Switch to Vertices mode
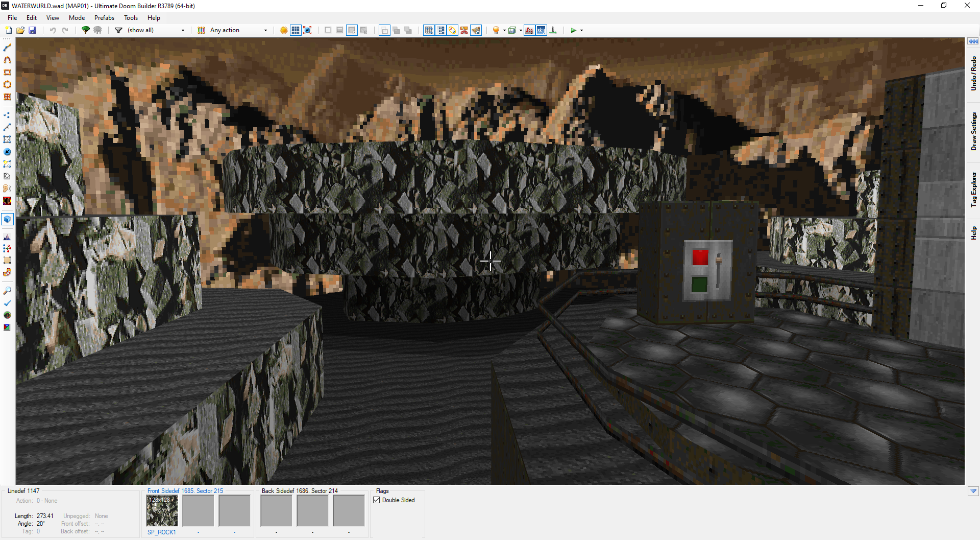 [x=7, y=115]
